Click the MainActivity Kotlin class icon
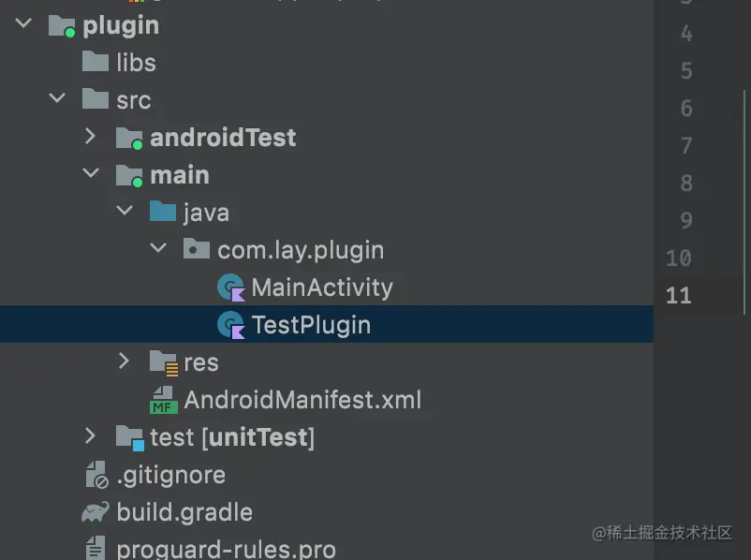This screenshot has width=751, height=560. (x=230, y=287)
